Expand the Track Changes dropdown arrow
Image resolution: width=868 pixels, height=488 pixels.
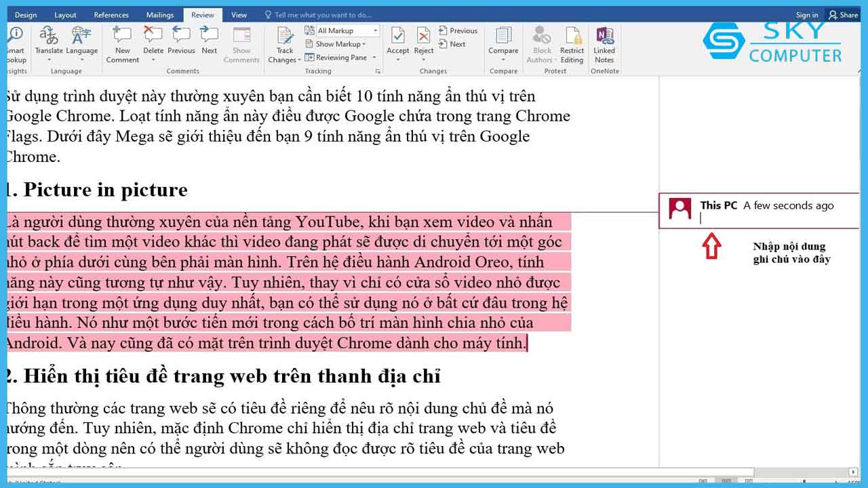[x=299, y=60]
